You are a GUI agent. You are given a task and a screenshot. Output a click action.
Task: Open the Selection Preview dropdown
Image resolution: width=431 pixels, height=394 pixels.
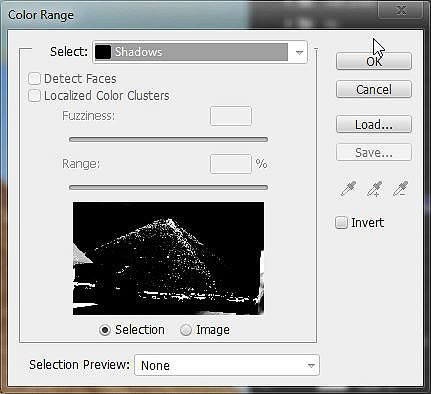(x=227, y=365)
